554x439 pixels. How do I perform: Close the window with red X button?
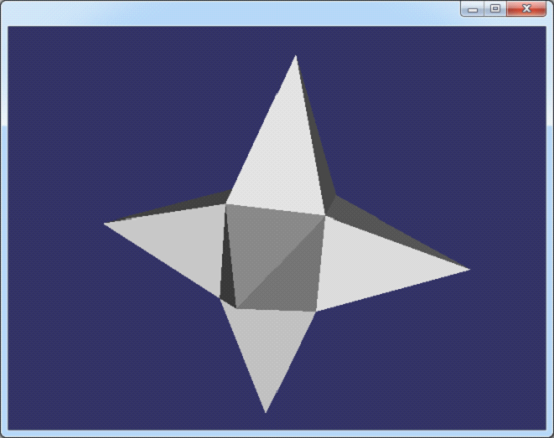526,9
